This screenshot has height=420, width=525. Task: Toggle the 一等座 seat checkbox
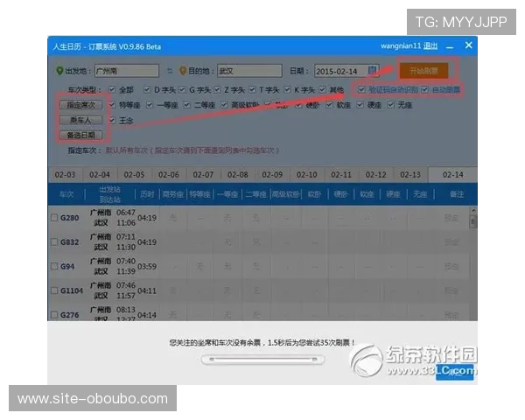pos(150,105)
